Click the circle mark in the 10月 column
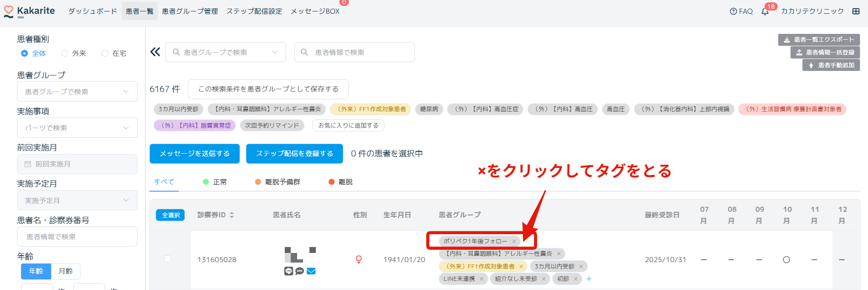868x290 pixels. click(x=786, y=259)
